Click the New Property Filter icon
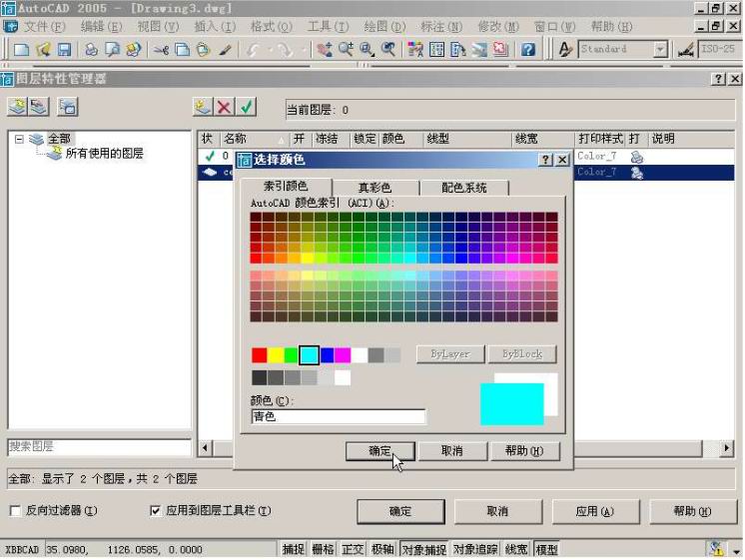Viewport: 745px width, 560px height. [18, 107]
